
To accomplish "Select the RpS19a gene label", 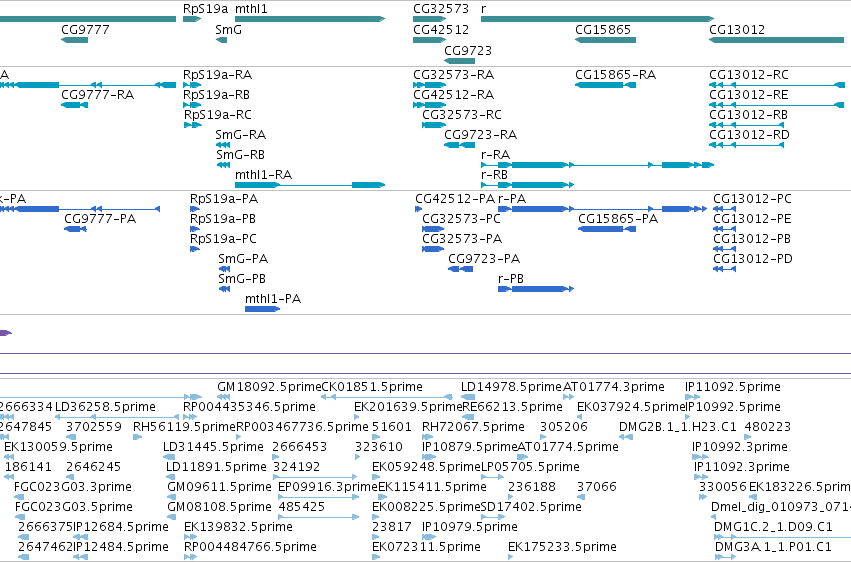I will [x=206, y=9].
